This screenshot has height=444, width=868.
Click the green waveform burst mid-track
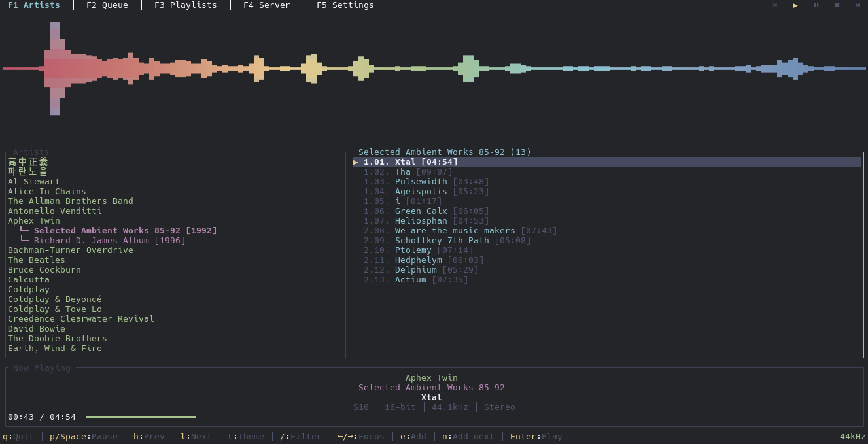coord(468,69)
